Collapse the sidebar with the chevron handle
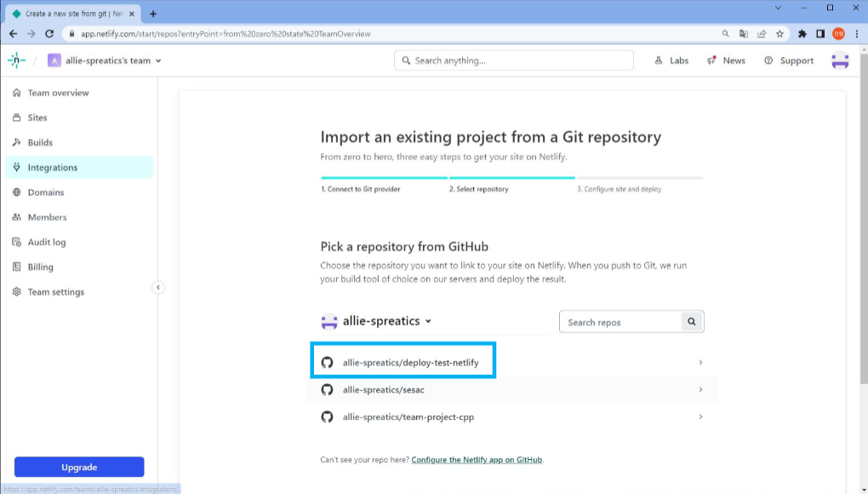Viewport: 868px width, 494px height. pos(157,287)
